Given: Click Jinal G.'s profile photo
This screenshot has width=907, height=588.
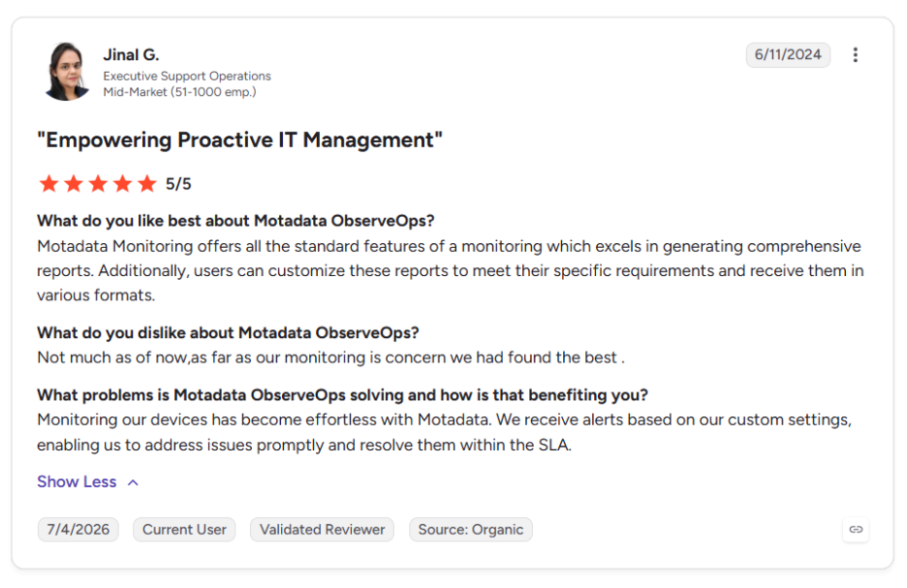Looking at the screenshot, I should click(x=67, y=72).
